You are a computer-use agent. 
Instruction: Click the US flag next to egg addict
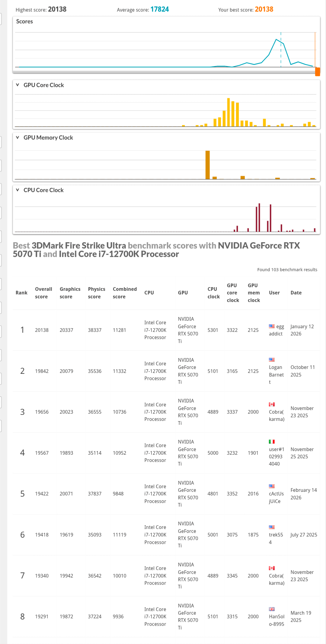tap(272, 326)
